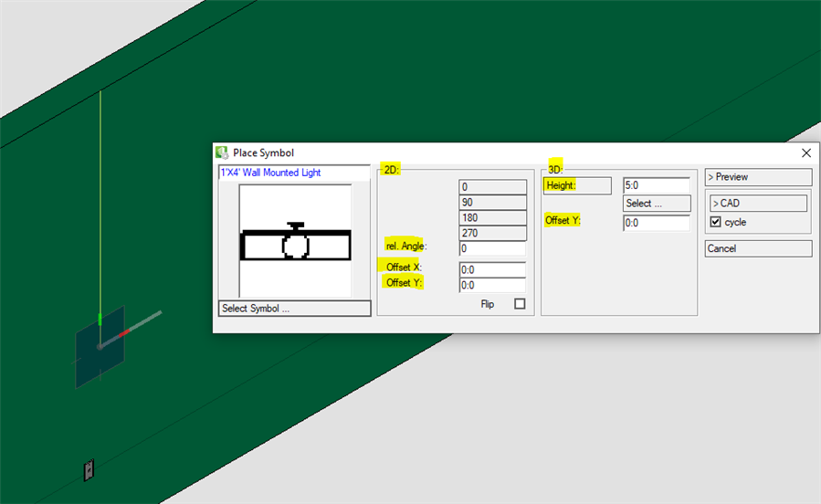This screenshot has height=504, width=821.
Task: Click the > CAD button
Action: pyautogui.click(x=758, y=204)
